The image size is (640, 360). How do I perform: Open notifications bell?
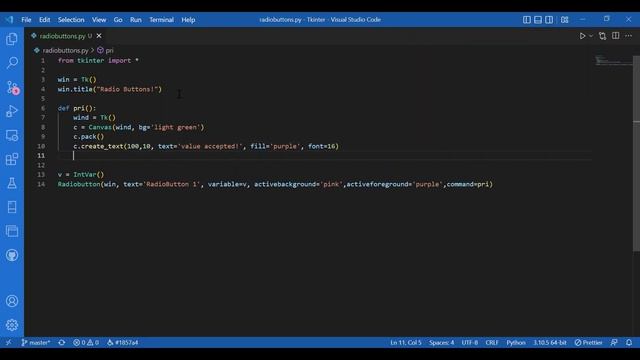click(629, 342)
